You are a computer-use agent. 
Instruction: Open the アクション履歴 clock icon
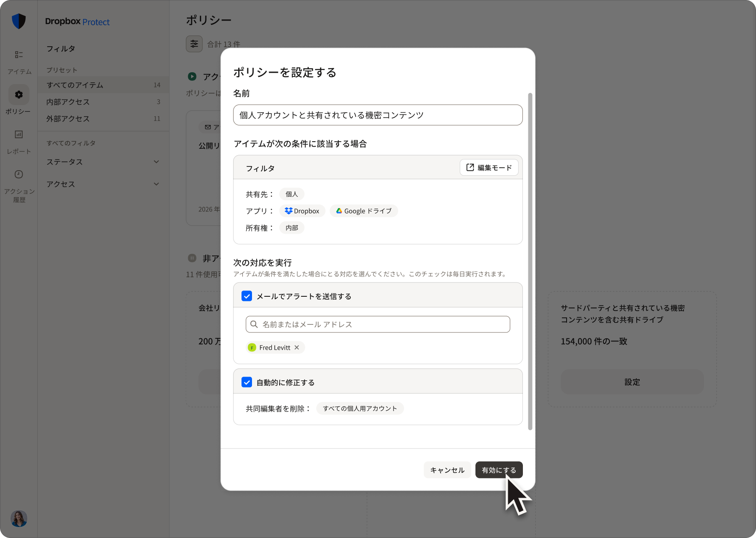[x=19, y=174]
